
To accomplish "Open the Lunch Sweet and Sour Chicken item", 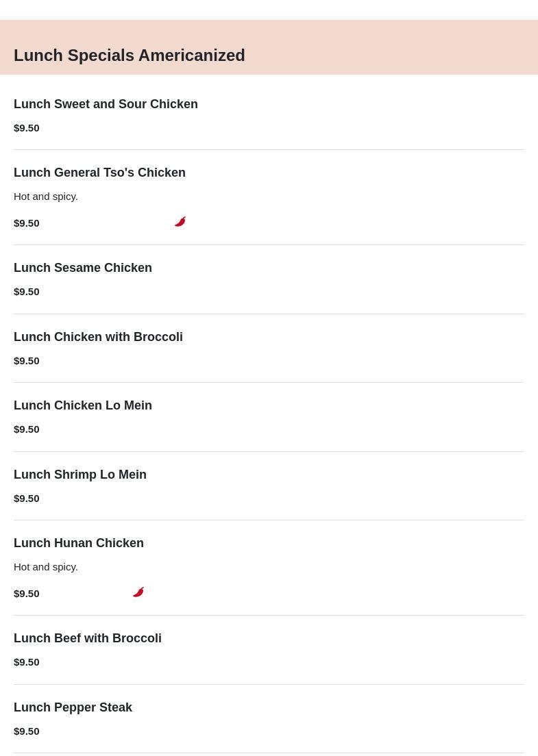I will point(106,104).
